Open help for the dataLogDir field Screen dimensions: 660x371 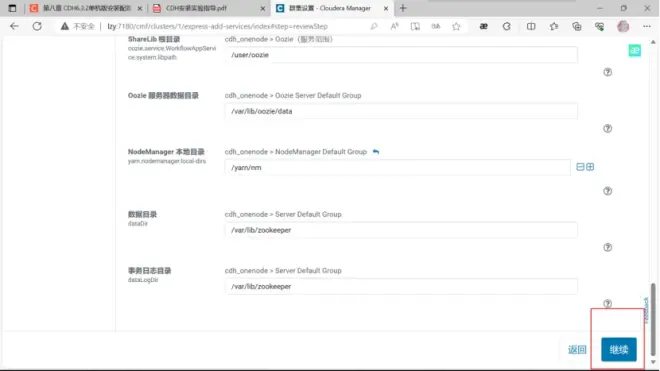(607, 303)
